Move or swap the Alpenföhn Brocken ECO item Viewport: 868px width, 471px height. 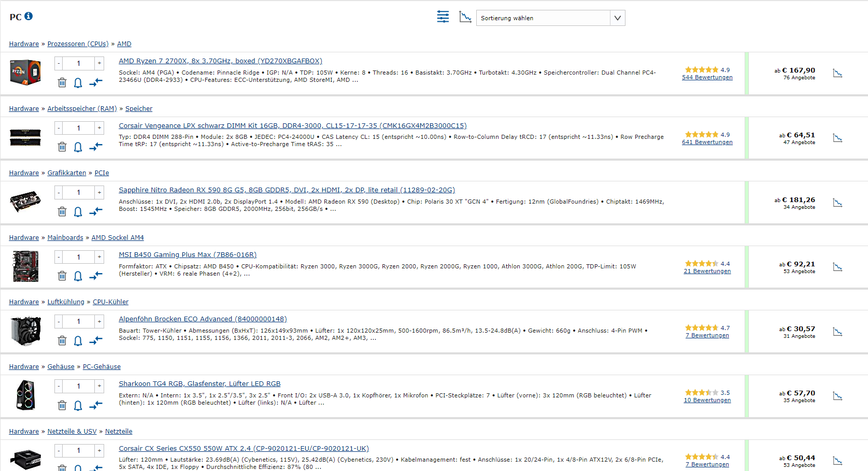(x=96, y=340)
